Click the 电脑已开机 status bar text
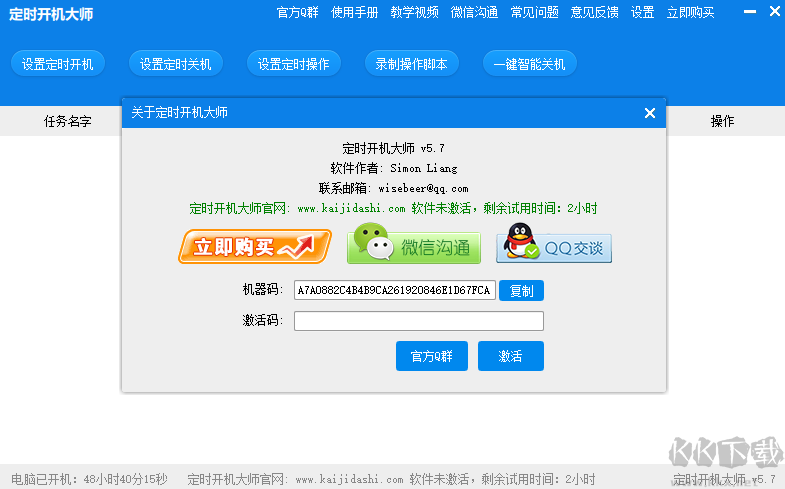Viewport: 785px width, 489px height. (89, 479)
